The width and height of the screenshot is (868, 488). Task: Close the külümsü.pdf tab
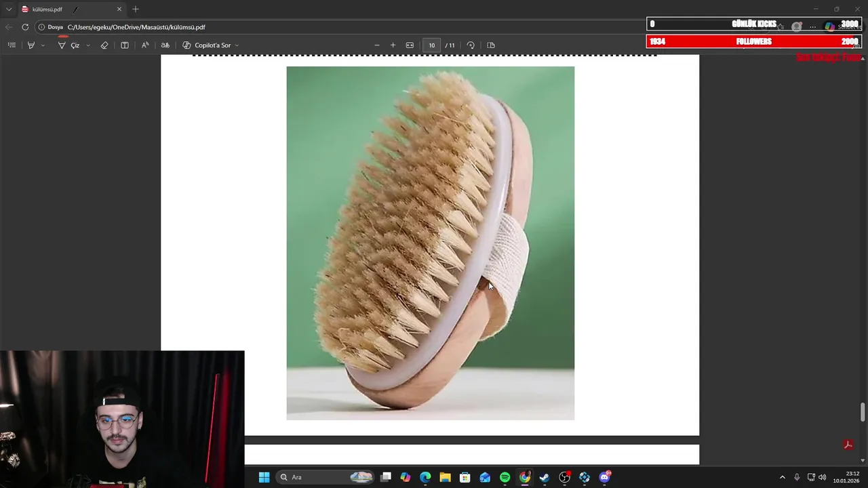point(119,9)
